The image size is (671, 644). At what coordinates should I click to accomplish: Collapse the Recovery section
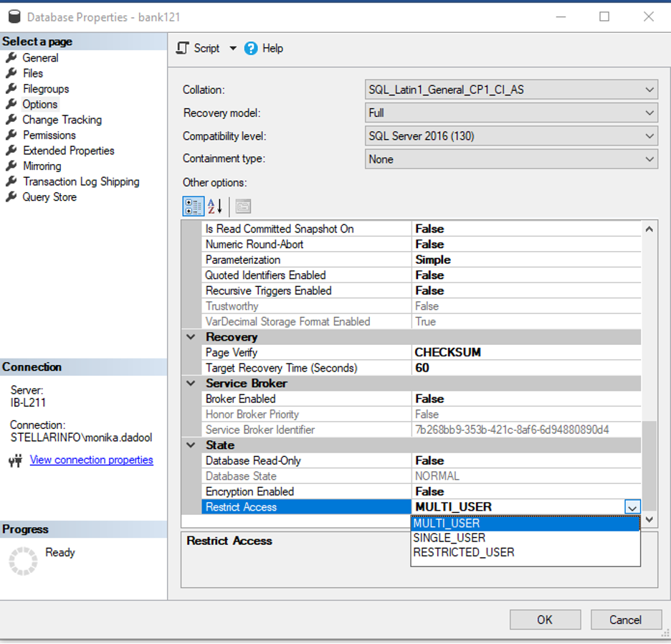(x=191, y=337)
